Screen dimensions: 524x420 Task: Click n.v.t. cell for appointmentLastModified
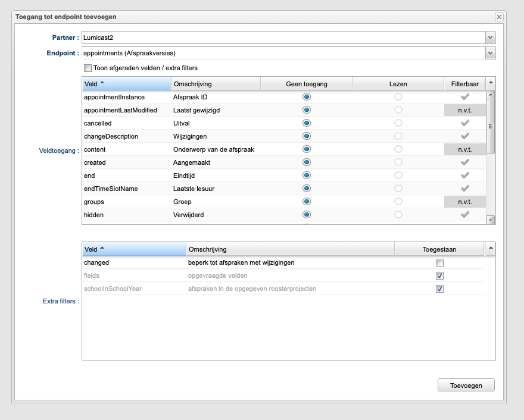pyautogui.click(x=465, y=110)
